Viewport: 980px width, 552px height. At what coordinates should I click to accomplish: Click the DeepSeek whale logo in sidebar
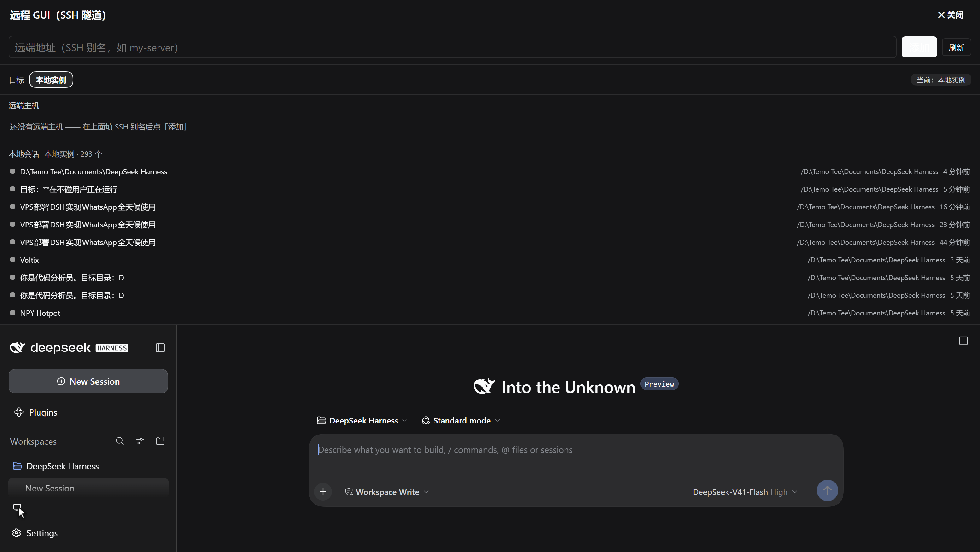(17, 348)
